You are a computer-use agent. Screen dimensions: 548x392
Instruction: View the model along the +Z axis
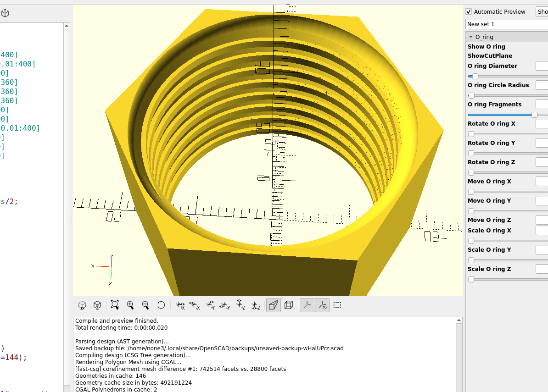pos(240,305)
